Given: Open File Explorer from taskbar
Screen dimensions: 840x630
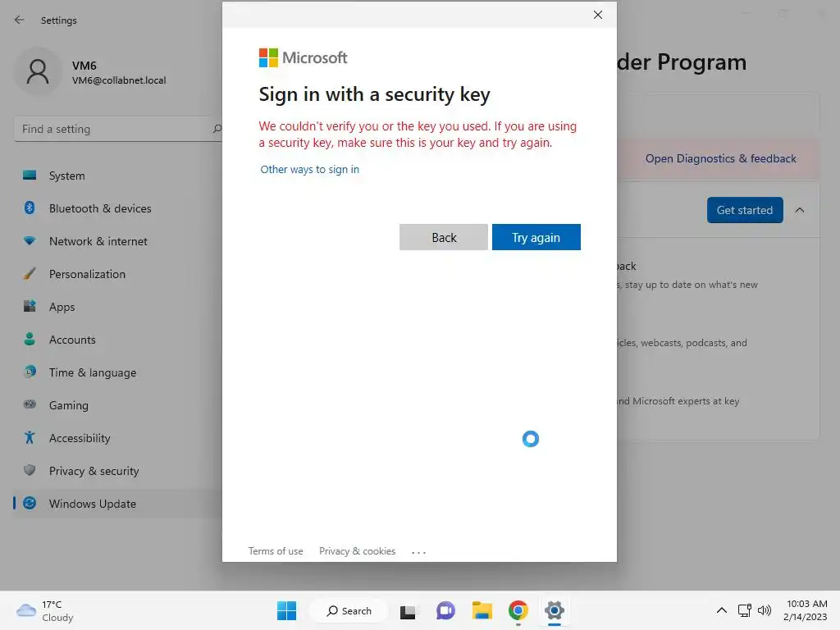Looking at the screenshot, I should (482, 610).
